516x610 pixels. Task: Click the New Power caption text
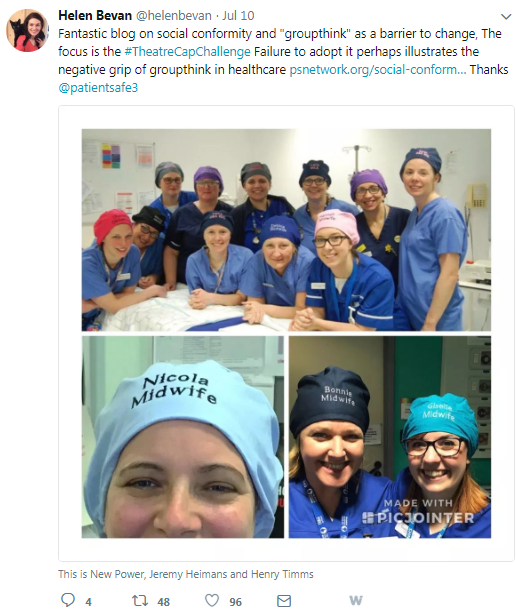pyautogui.click(x=186, y=574)
